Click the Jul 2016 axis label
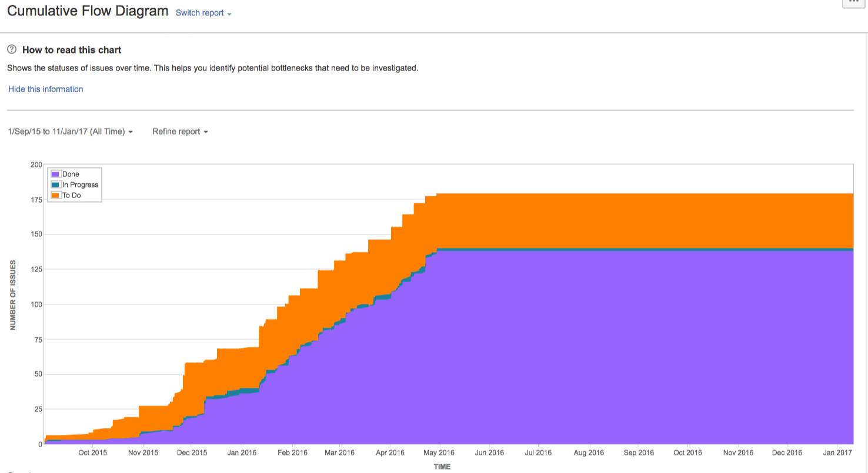 [538, 452]
